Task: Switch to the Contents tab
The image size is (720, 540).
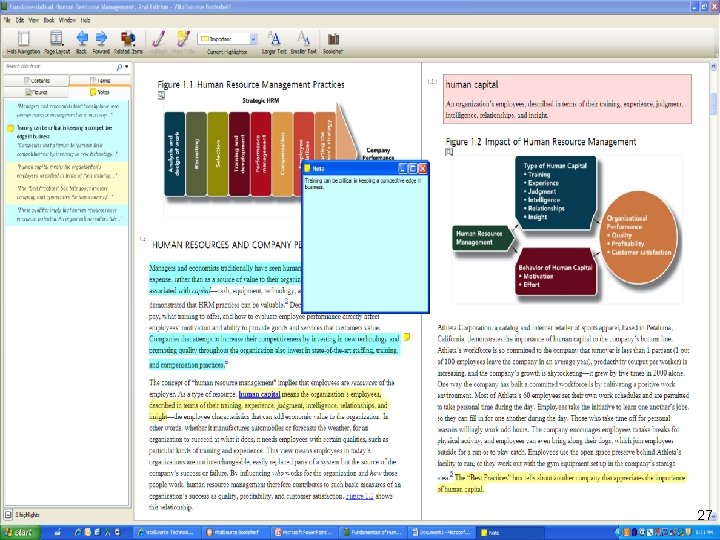Action: 37,80
